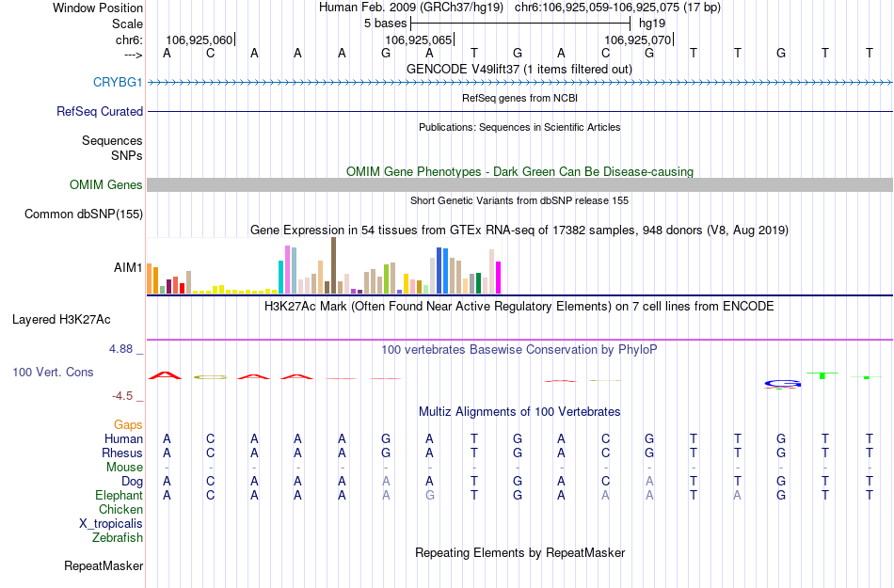Viewport: 894px width, 588px height.
Task: Click 'Publications: Sequences in Scientific Articles' title
Action: point(519,128)
